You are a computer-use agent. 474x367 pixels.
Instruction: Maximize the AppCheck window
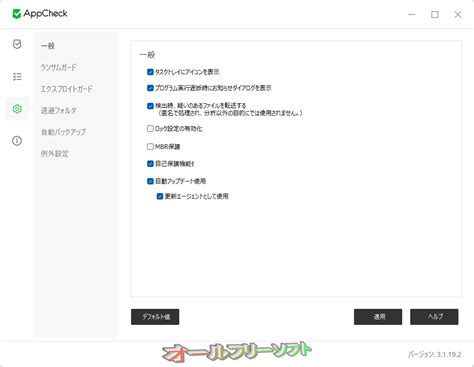coord(435,14)
